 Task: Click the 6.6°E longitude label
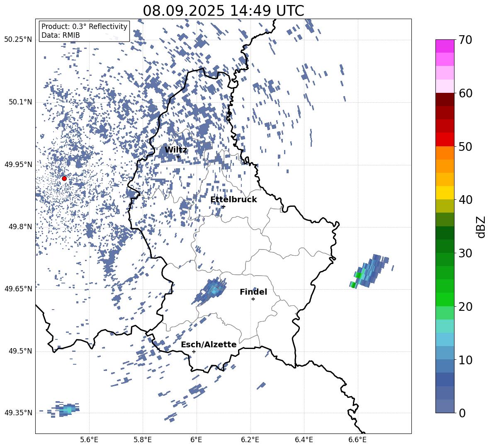(357, 440)
